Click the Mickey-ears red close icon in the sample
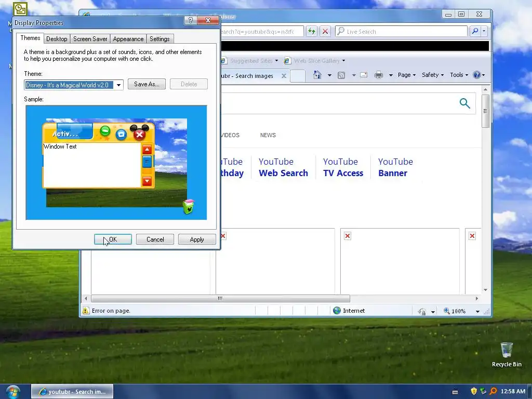 139,132
